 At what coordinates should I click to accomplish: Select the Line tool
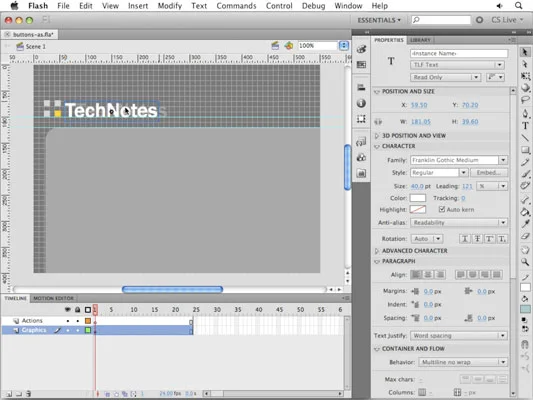(525, 138)
